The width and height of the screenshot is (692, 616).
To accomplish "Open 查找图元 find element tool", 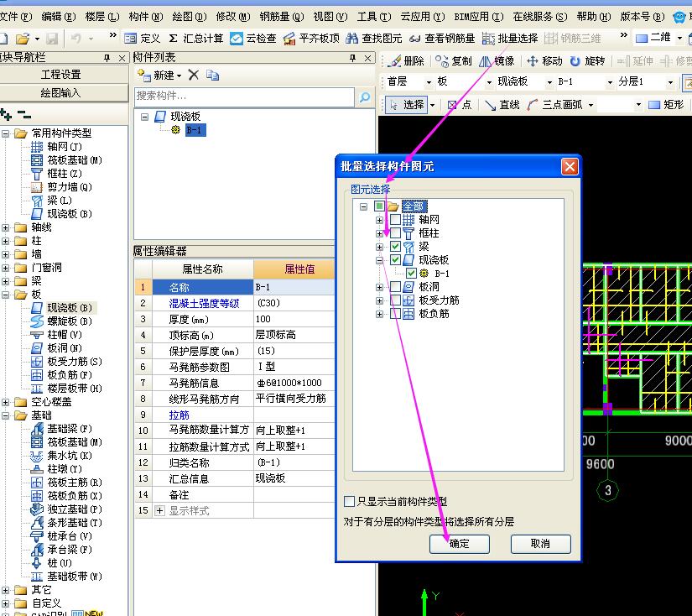I will [374, 39].
